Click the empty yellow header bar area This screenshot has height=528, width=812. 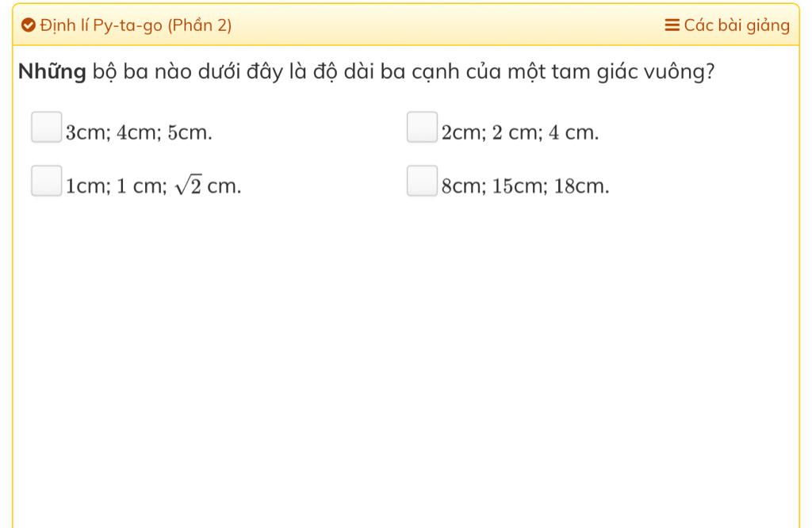[x=444, y=25]
